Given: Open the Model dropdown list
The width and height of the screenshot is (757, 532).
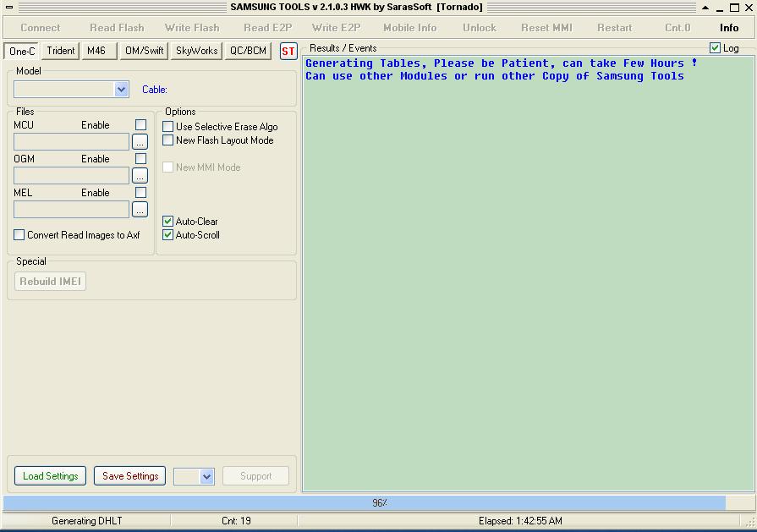Looking at the screenshot, I should click(121, 90).
